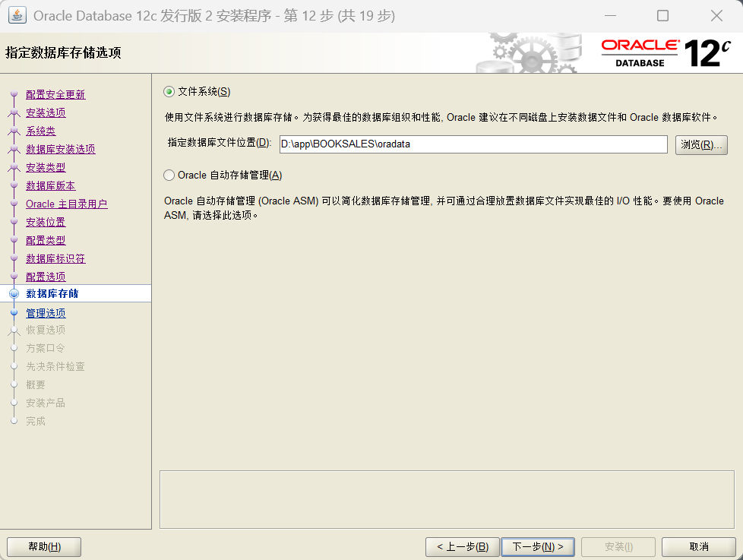Open the 管理选项 step link
This screenshot has height=560, width=743.
tap(46, 313)
